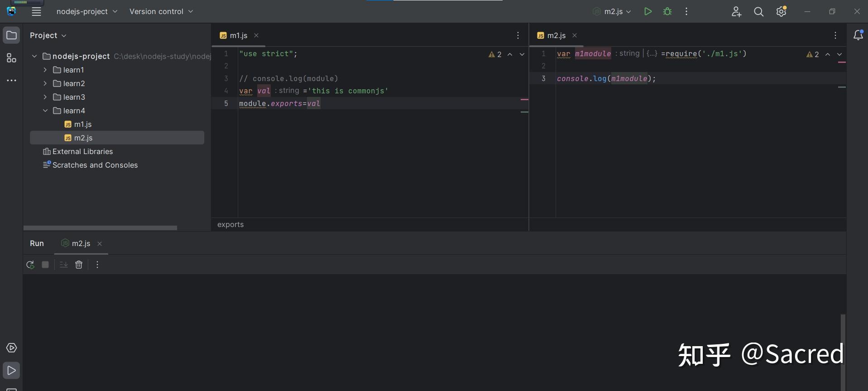This screenshot has height=391, width=868.
Task: Start debugging with the bug icon
Action: tap(667, 12)
